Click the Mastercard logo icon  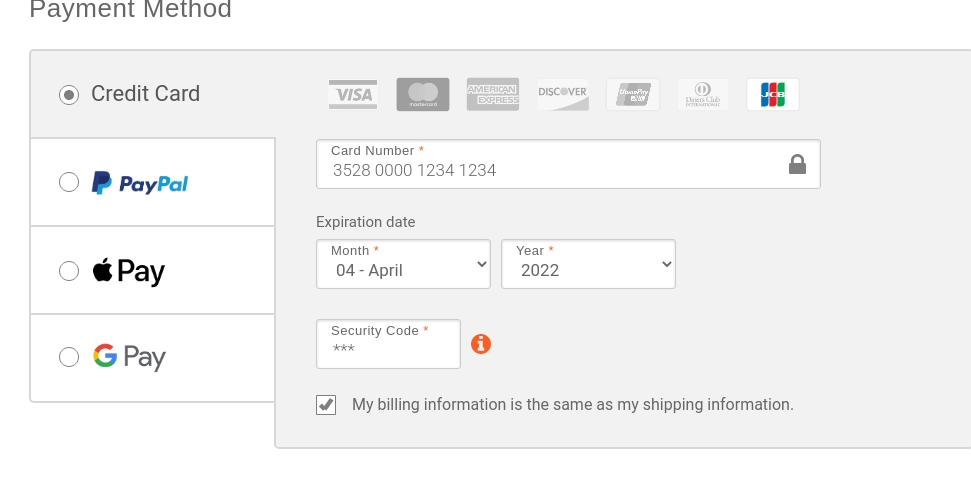click(x=423, y=95)
